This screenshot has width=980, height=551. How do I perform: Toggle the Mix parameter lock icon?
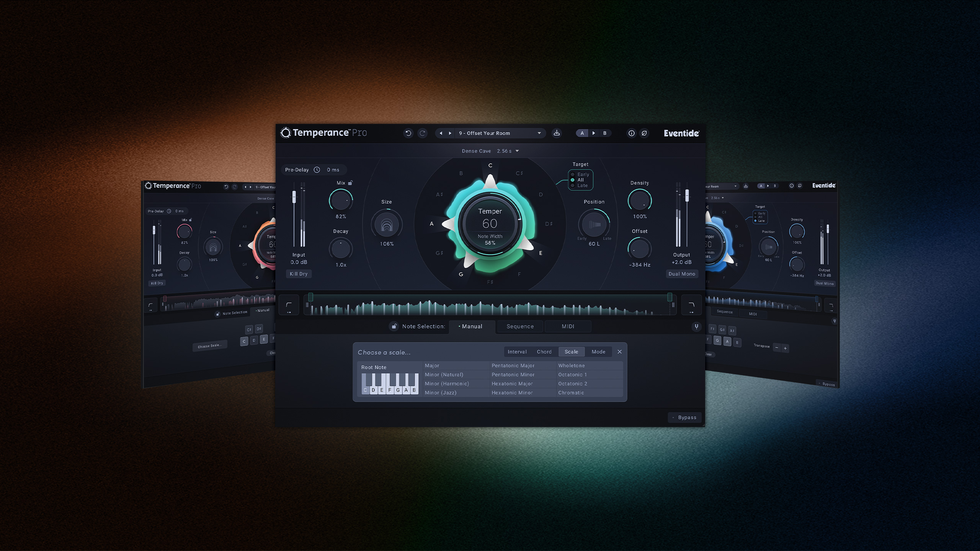click(350, 183)
